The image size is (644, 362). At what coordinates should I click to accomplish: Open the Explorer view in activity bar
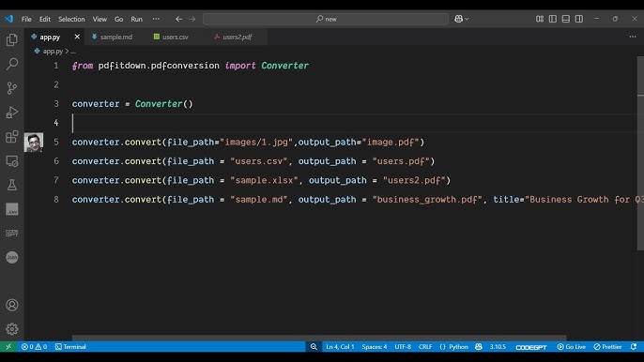[12, 39]
